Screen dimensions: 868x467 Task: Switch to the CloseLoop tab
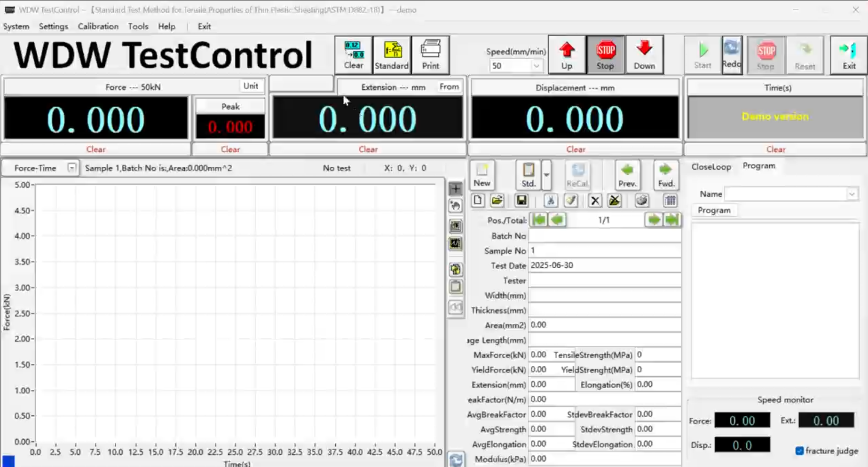[x=711, y=167]
